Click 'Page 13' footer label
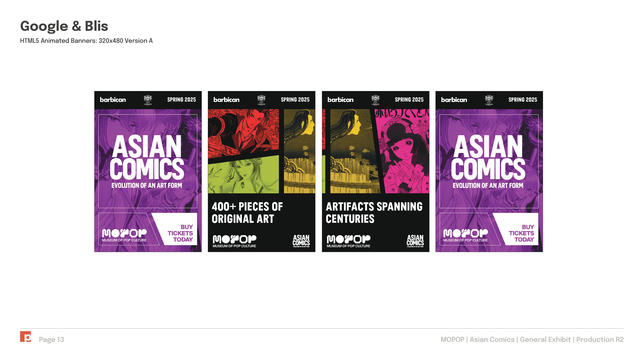644x362 pixels. [51, 340]
